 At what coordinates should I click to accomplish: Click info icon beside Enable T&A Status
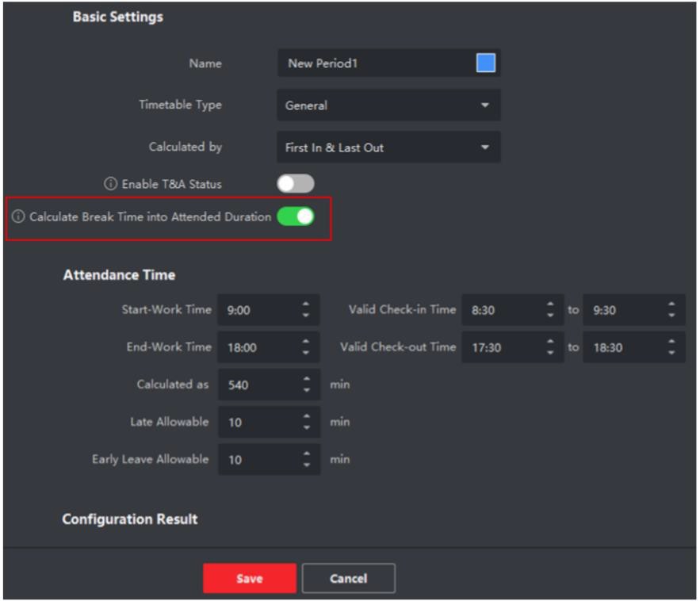[111, 184]
